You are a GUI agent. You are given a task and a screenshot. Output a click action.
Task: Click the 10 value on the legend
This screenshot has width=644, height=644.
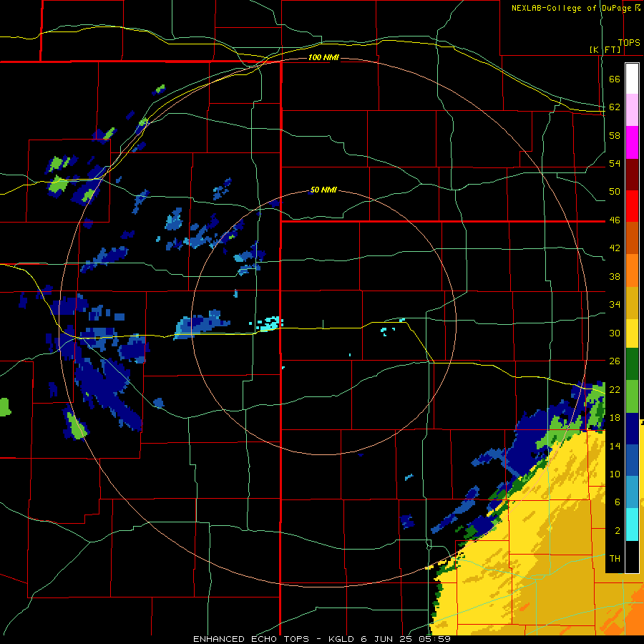point(615,474)
